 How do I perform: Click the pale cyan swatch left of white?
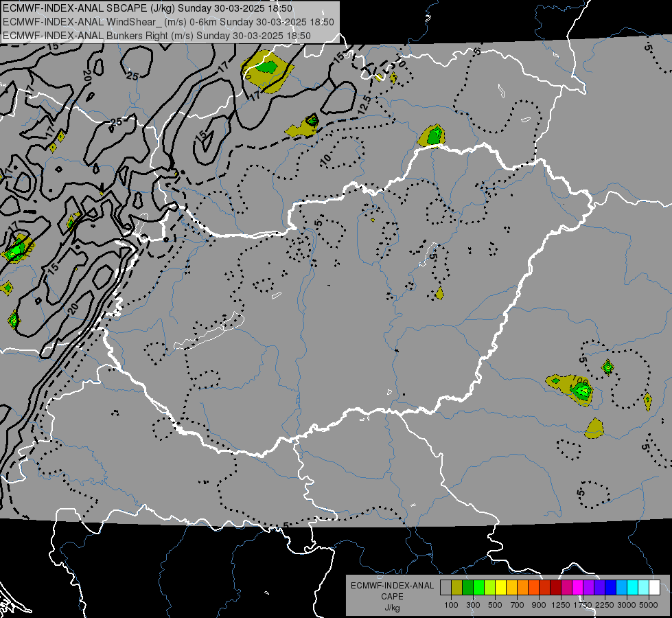pyautogui.click(x=644, y=587)
